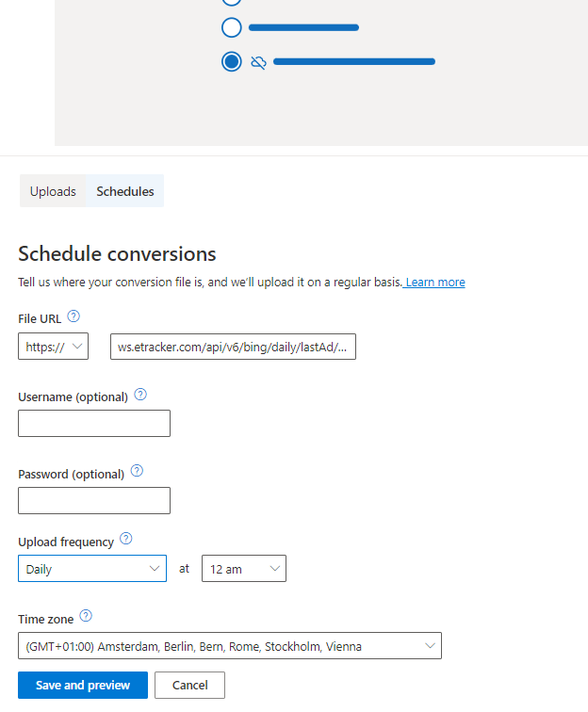The width and height of the screenshot is (588, 712).
Task: Open the Learn more link
Action: 434,283
